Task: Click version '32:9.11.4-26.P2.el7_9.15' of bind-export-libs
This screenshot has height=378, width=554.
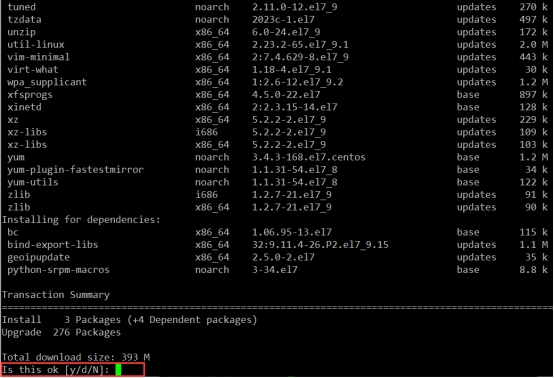Action: [320, 245]
